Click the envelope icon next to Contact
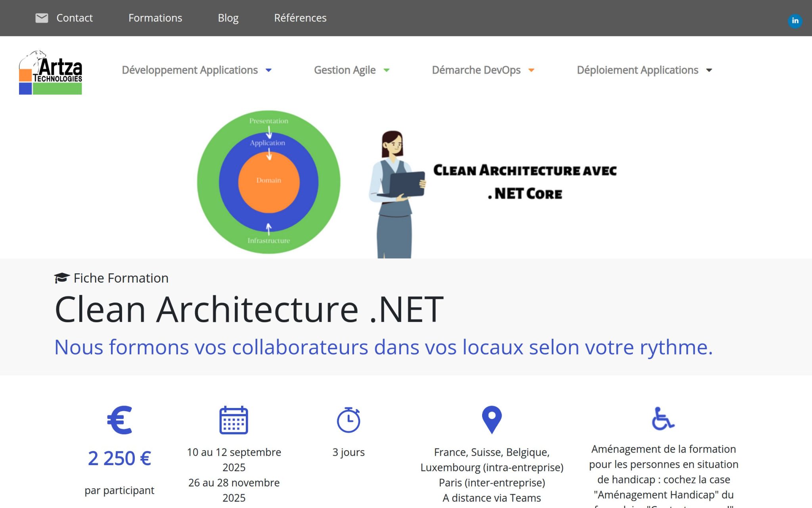812x508 pixels. pos(42,17)
